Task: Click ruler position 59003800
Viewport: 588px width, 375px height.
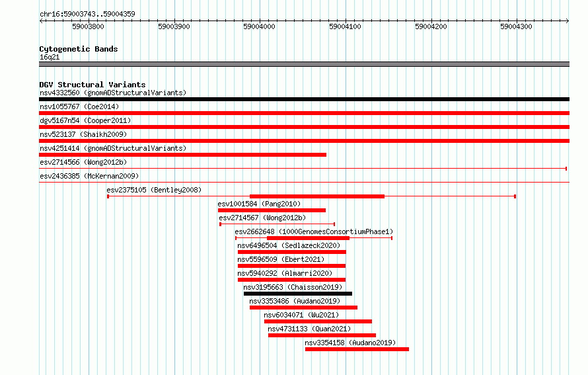Action: click(88, 26)
